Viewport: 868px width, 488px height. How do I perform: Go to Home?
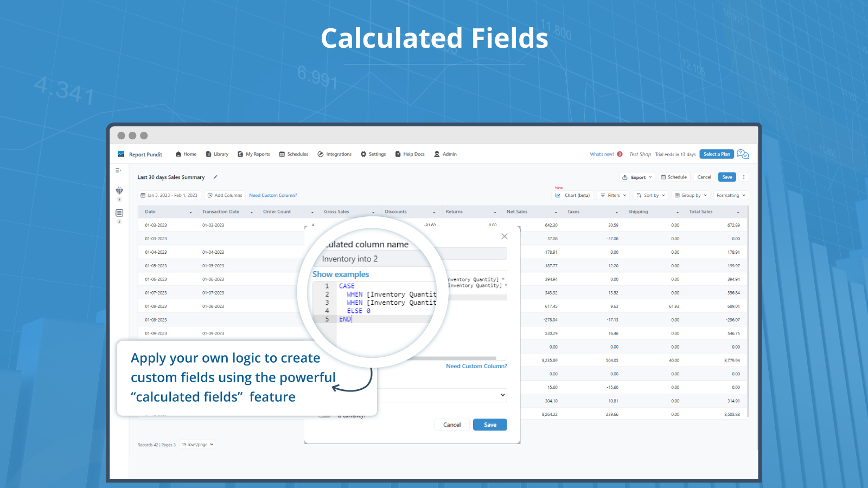point(186,154)
